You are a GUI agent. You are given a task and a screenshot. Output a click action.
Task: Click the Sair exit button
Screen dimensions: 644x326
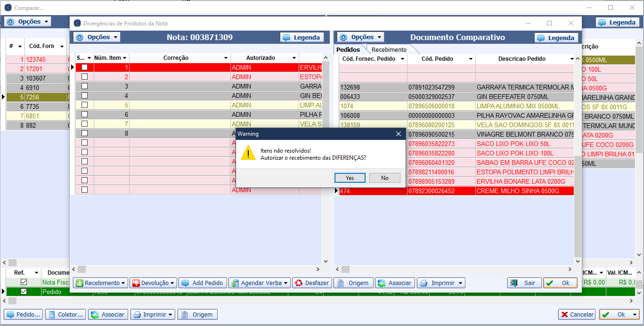(524, 283)
